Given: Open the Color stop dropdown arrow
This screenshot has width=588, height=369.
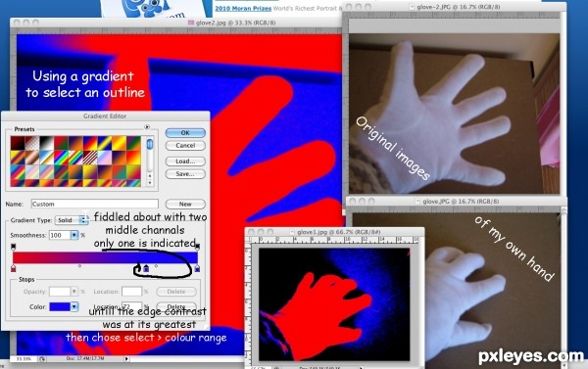Looking at the screenshot, I should pyautogui.click(x=74, y=306).
